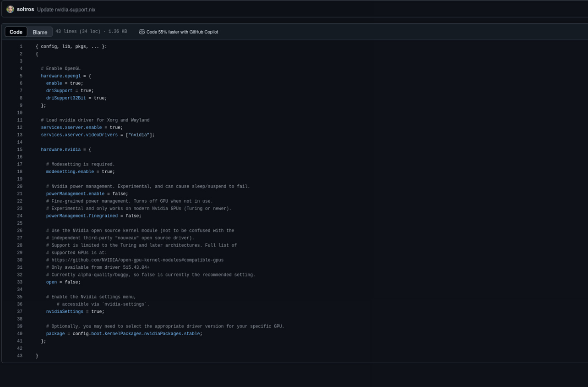Click 'hardware.opengl' on line 5
Image resolution: width=588 pixels, height=387 pixels.
(61, 76)
